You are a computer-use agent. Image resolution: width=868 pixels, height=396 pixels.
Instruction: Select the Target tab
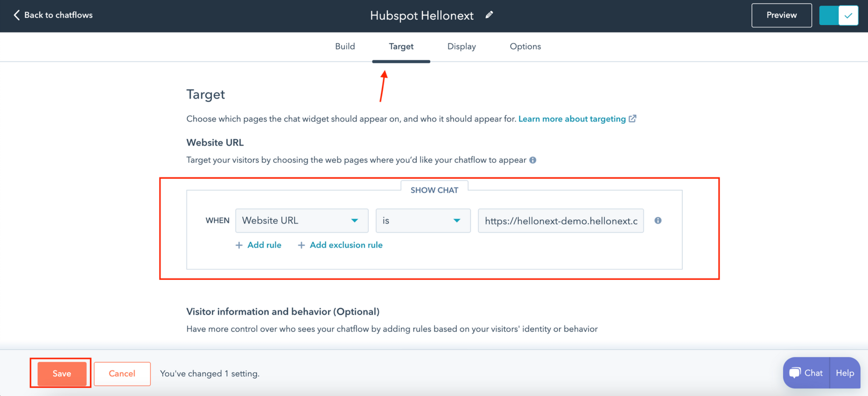coord(401,46)
